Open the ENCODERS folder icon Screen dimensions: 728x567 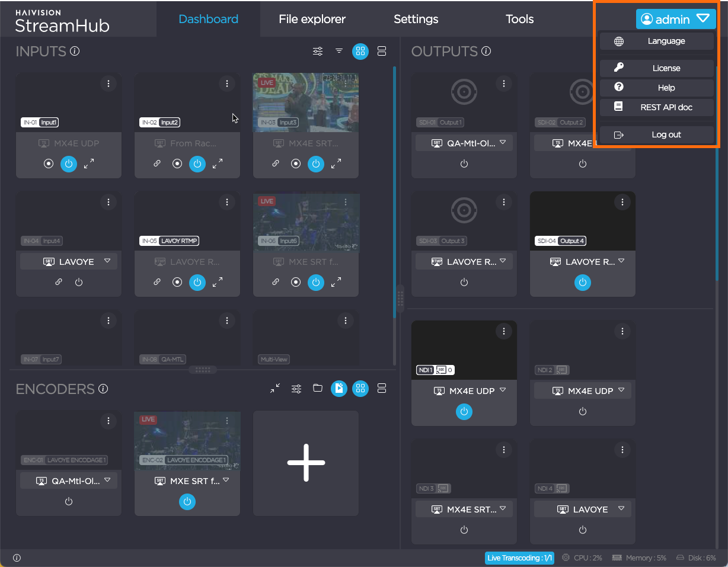point(318,389)
